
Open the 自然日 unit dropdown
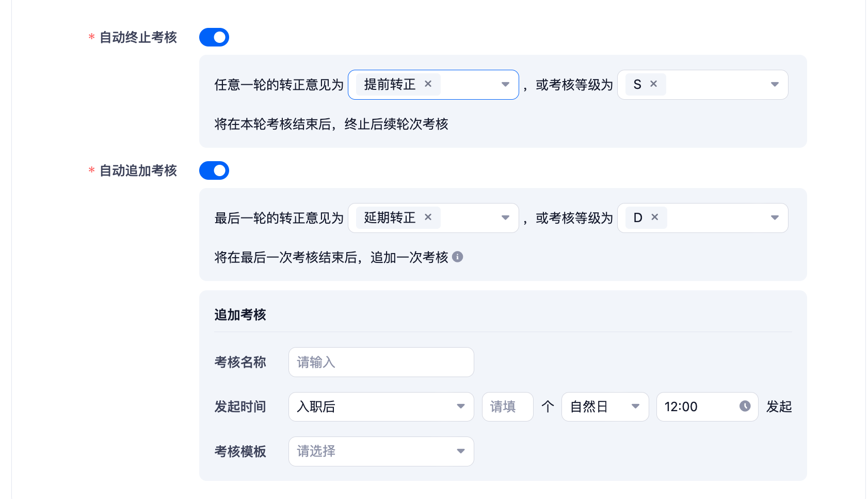click(605, 407)
